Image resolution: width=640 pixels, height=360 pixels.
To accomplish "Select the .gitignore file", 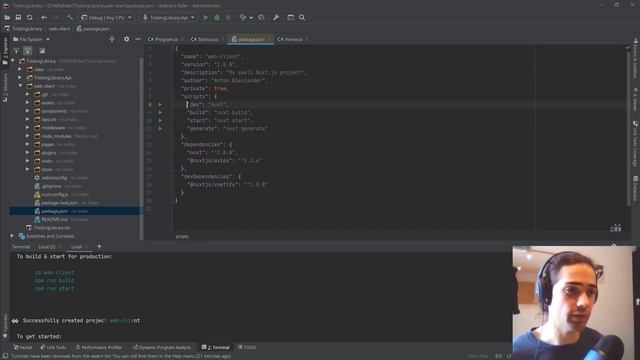I will click(x=51, y=186).
